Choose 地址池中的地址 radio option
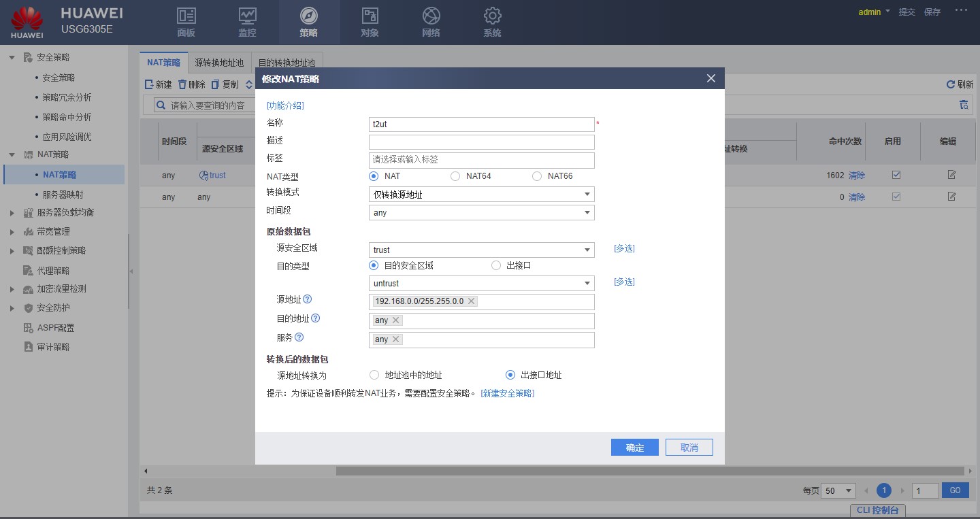Image resolution: width=980 pixels, height=519 pixels. click(374, 375)
